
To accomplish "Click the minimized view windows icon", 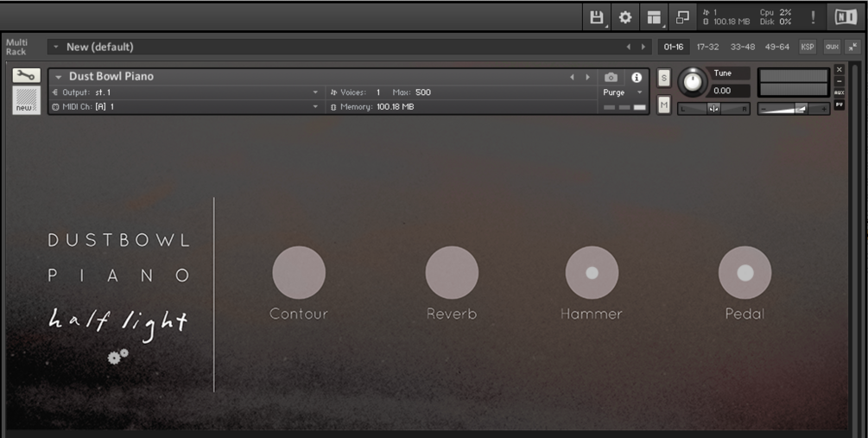I will (x=682, y=18).
